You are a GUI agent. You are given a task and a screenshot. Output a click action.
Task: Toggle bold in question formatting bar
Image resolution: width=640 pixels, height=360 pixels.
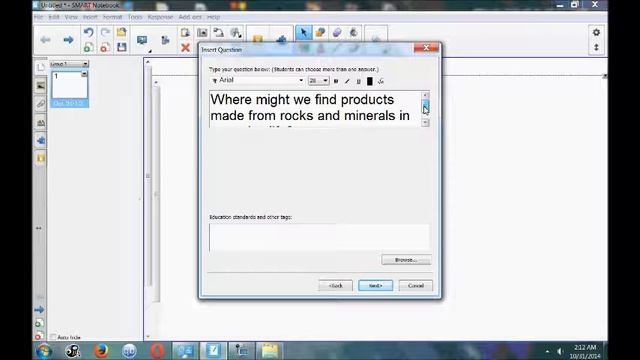tap(336, 81)
